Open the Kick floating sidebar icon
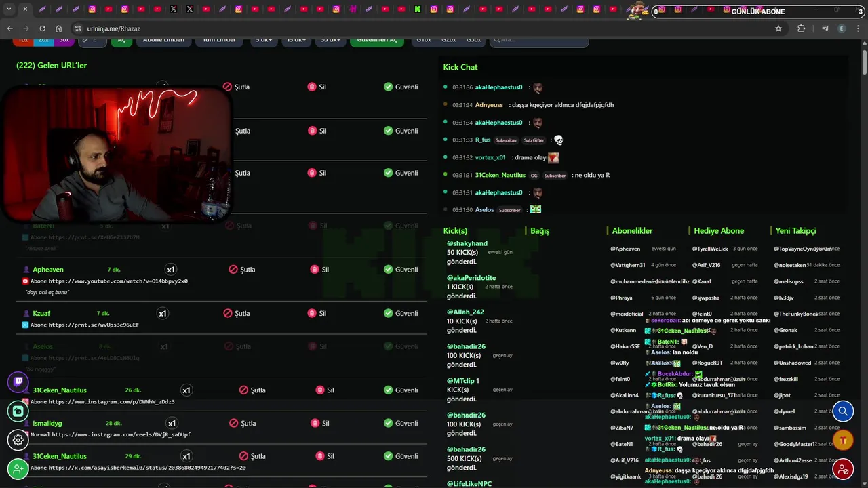 pos(18,411)
